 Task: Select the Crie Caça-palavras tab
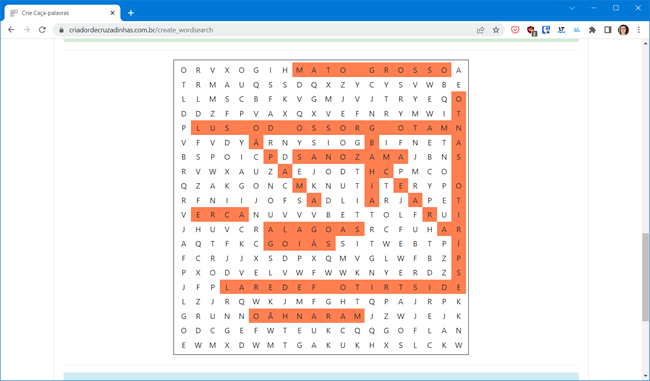62,13
